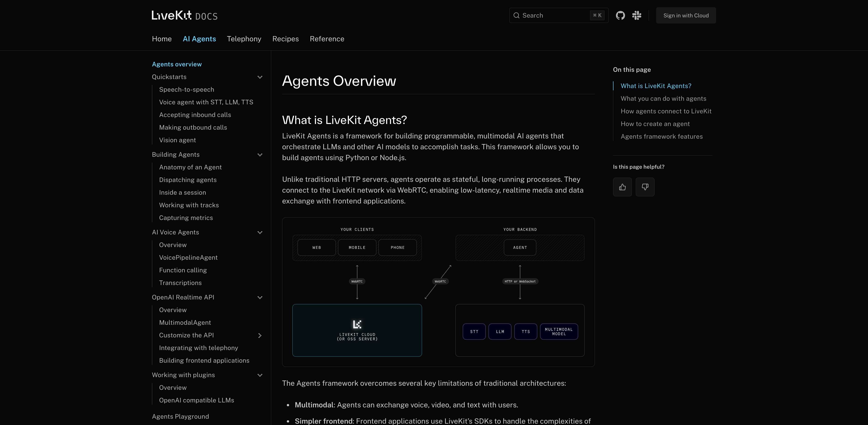Jump to What you can do with agents

tap(663, 99)
